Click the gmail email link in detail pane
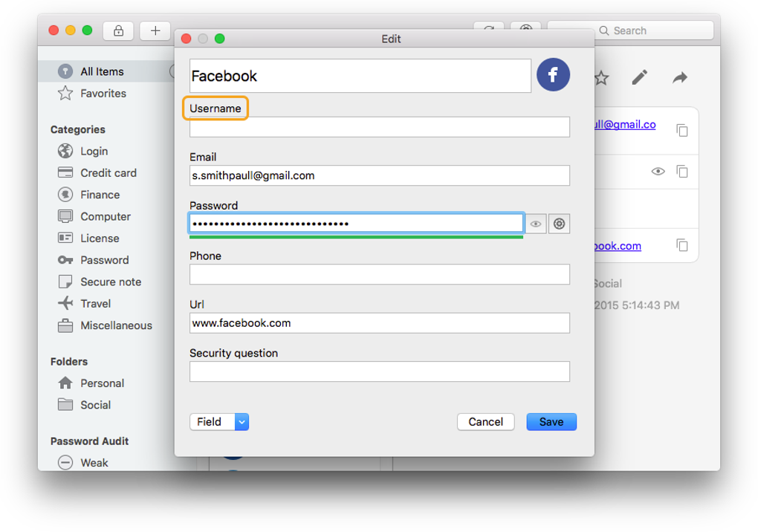The height and width of the screenshot is (532, 758). click(624, 125)
